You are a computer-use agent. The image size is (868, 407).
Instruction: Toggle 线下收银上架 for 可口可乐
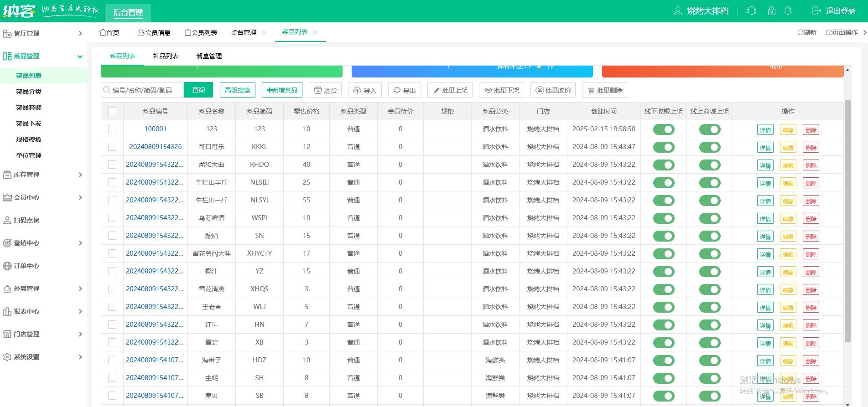pyautogui.click(x=664, y=147)
